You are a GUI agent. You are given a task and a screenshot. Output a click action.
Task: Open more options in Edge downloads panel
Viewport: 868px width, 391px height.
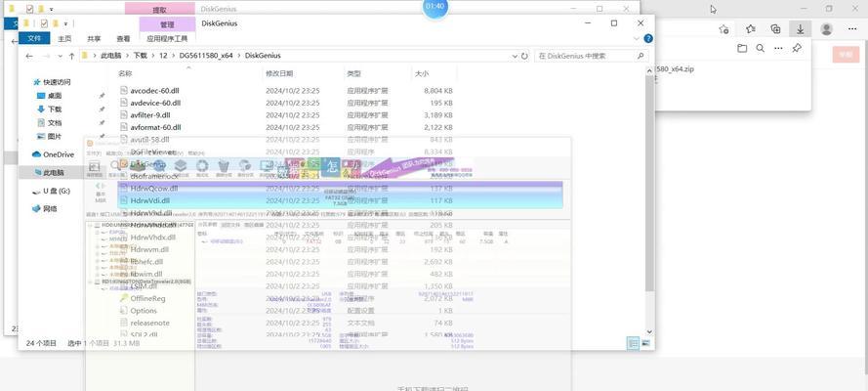[778, 49]
